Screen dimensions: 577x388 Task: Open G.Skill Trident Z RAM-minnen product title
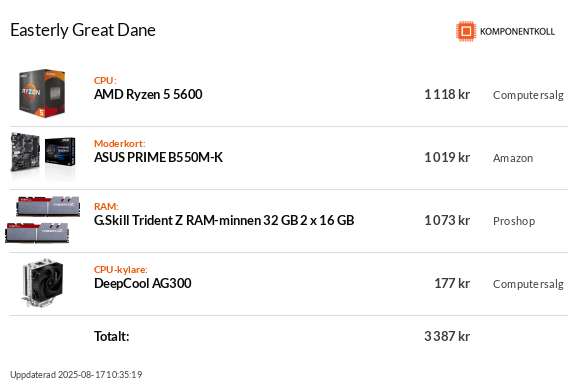(x=224, y=220)
